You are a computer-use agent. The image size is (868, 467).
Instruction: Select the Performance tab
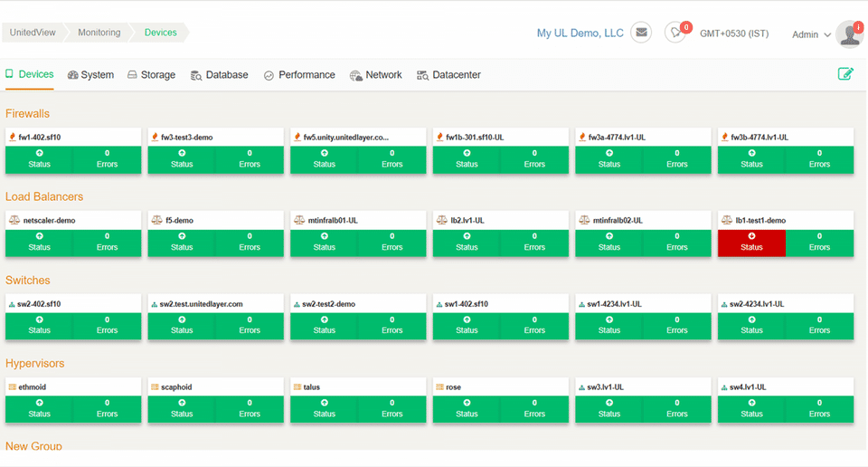pyautogui.click(x=299, y=75)
